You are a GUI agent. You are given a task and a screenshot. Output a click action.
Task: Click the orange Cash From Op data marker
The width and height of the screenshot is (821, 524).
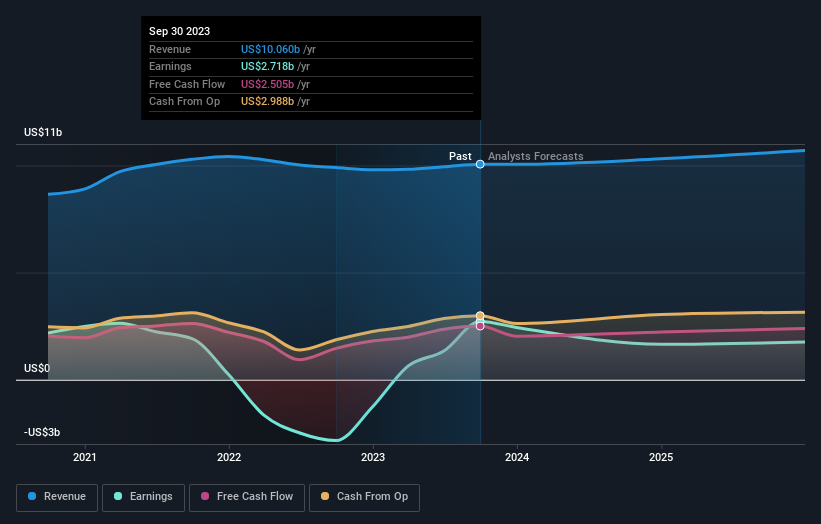click(x=480, y=315)
